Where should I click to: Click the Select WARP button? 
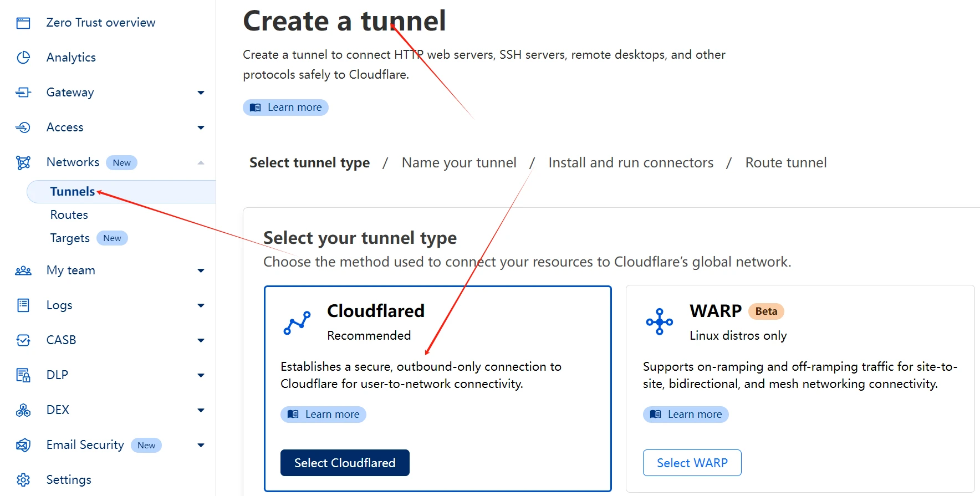[692, 463]
